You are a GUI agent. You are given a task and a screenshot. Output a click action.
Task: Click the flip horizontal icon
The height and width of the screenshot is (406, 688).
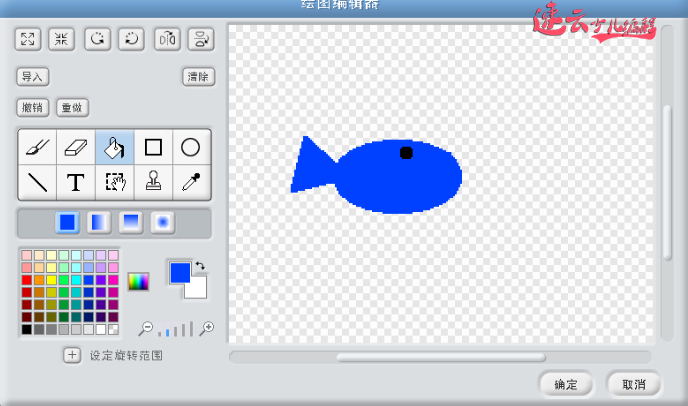tap(166, 40)
